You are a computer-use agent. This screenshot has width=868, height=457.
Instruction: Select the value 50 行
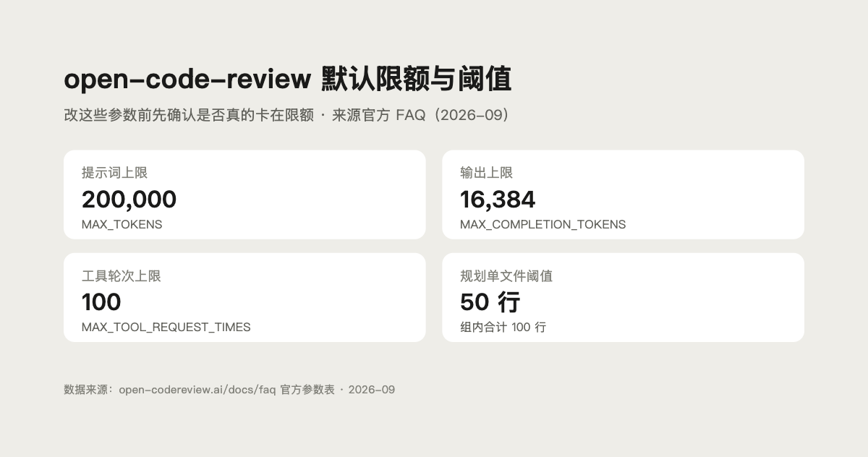[490, 302]
